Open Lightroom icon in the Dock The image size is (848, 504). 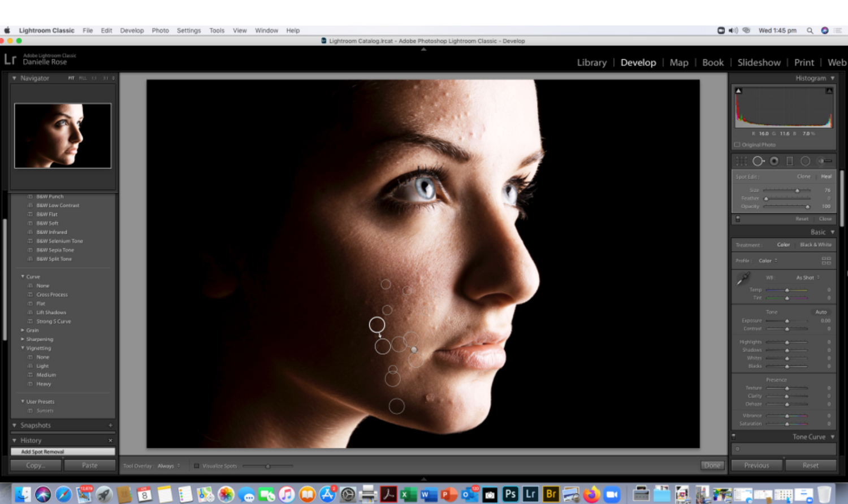point(530,494)
